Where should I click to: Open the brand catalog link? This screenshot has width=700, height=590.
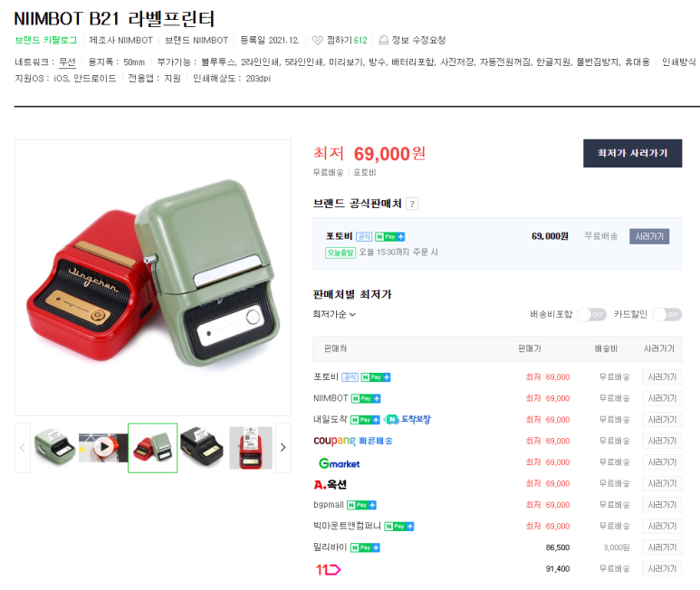click(46, 40)
